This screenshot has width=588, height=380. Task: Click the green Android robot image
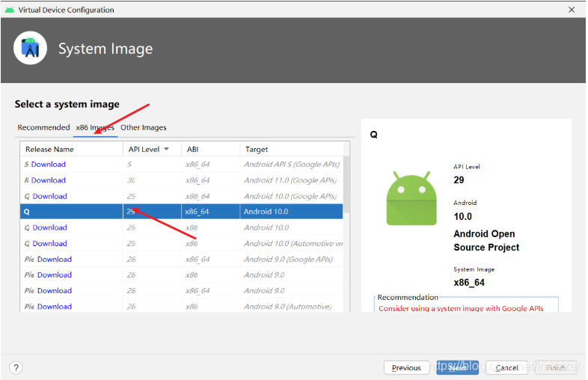(411, 198)
